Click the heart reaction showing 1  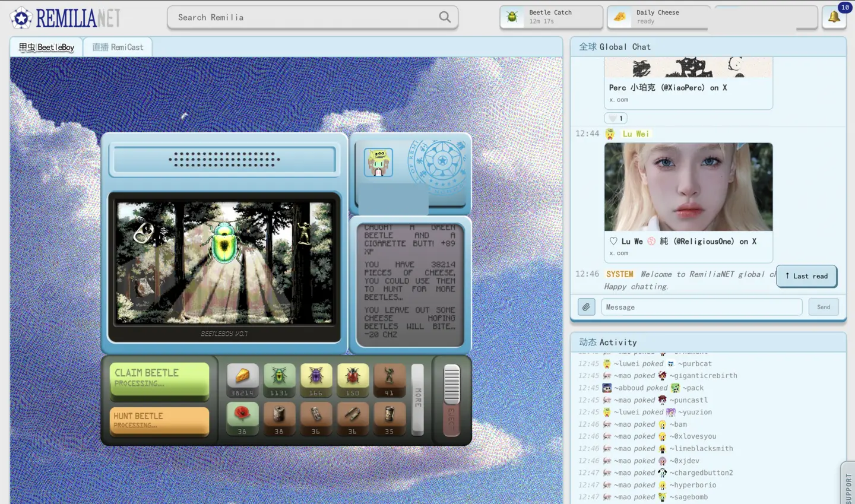click(x=616, y=118)
